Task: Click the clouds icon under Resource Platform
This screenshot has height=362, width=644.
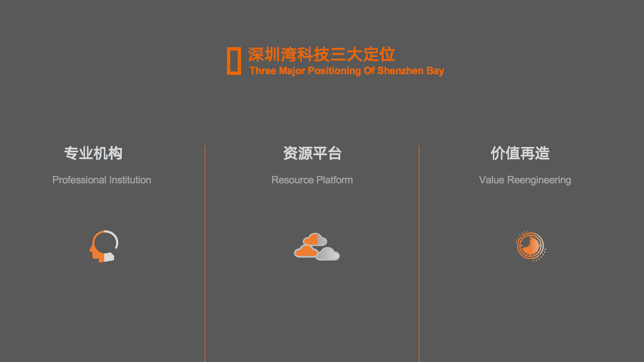Action: 317,247
